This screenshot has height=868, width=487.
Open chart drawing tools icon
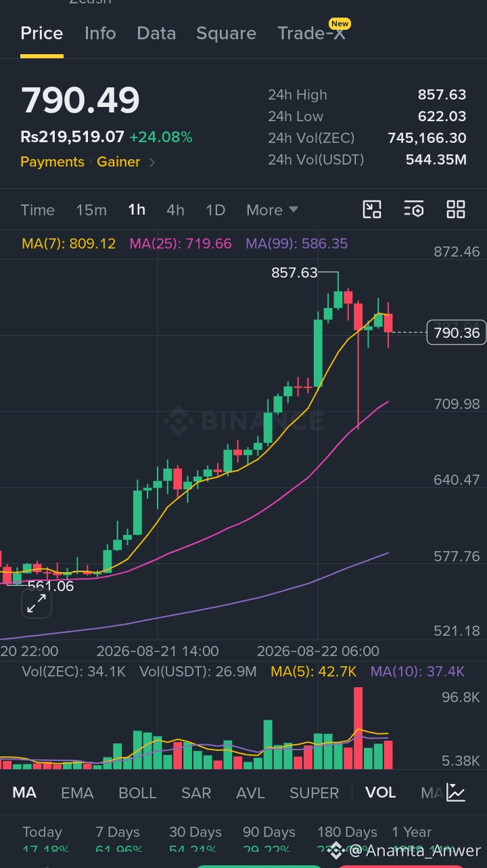click(x=372, y=209)
